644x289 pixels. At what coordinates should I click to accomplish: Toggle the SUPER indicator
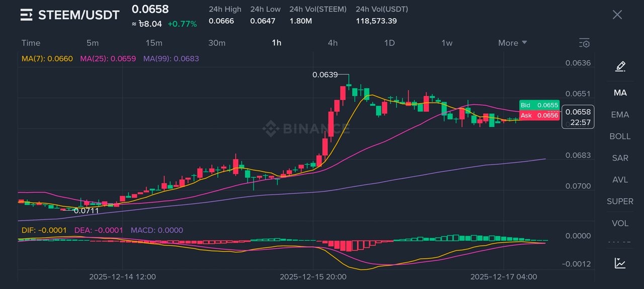point(620,201)
